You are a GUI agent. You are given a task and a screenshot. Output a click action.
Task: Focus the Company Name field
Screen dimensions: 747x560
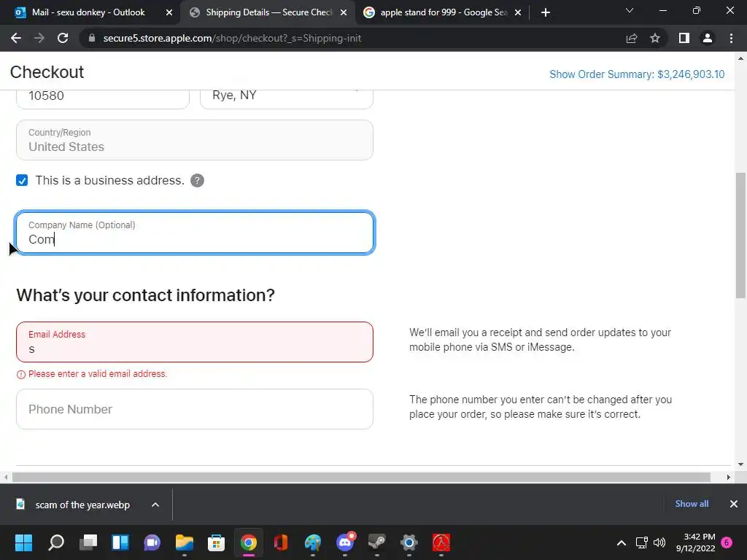(x=194, y=233)
